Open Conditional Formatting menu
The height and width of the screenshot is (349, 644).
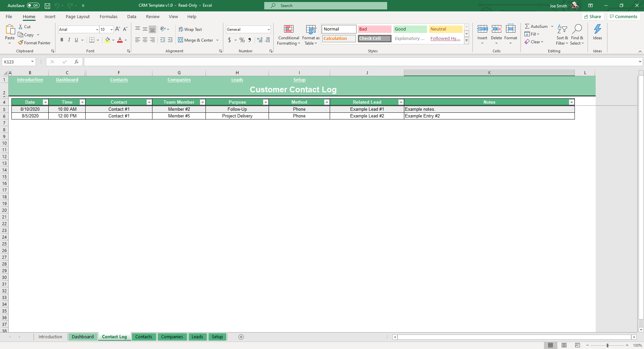point(288,35)
